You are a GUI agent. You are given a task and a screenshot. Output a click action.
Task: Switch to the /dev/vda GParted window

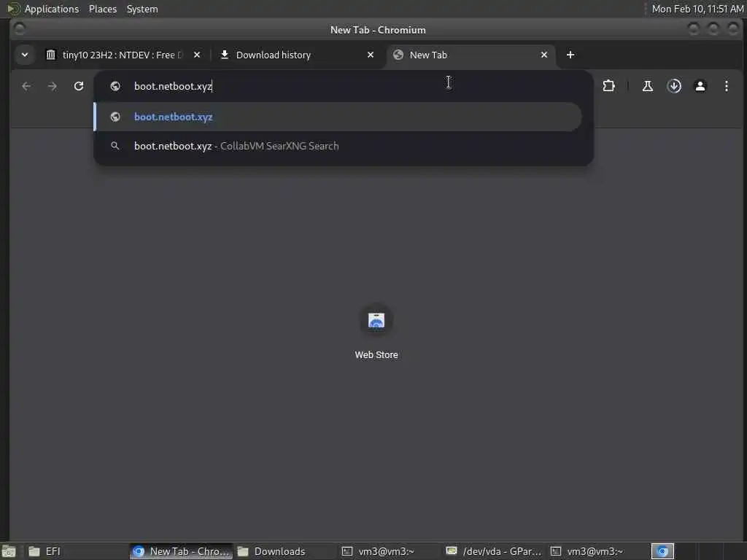point(494,551)
